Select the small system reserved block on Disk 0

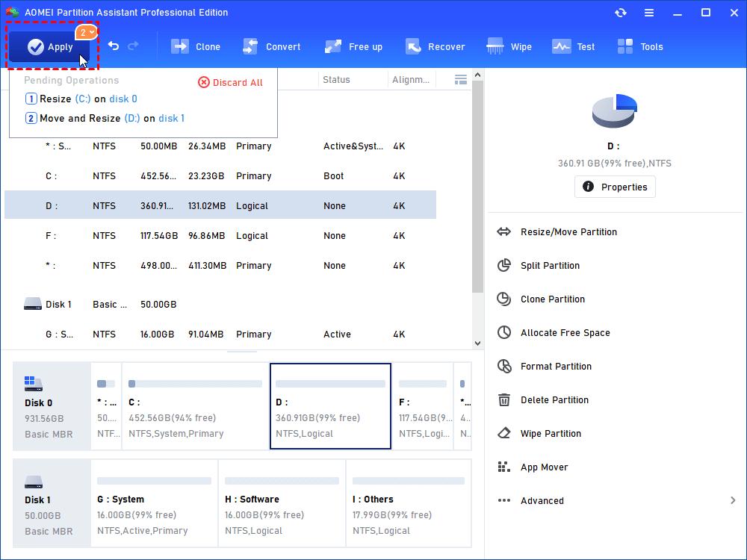(x=106, y=405)
